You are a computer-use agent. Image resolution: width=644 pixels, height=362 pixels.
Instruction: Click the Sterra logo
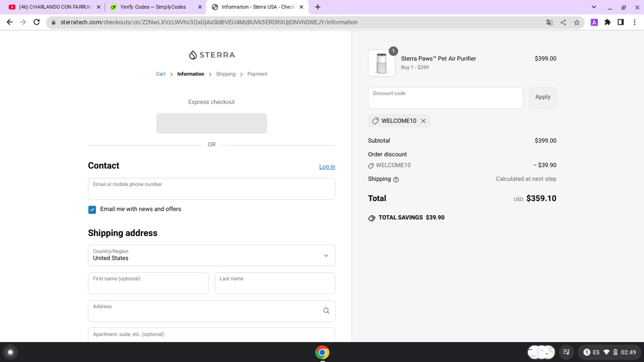[x=212, y=55]
